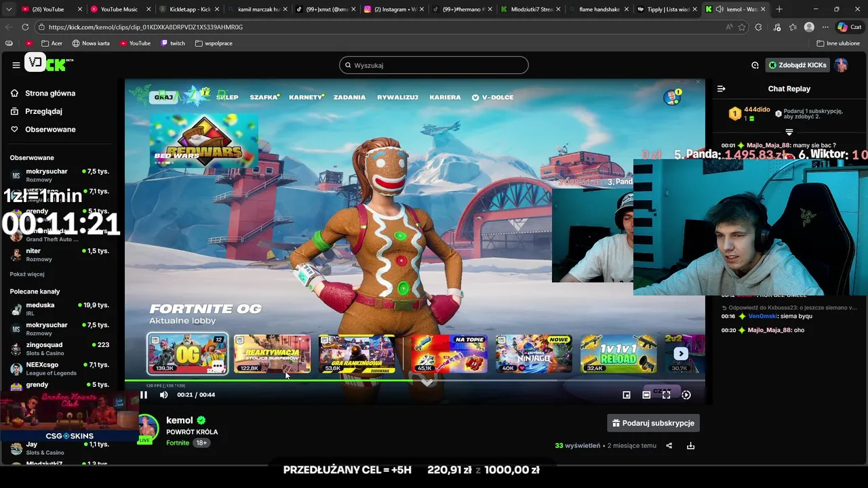Open recommended channel Jay
The height and width of the screenshot is (488, 868).
click(61, 447)
